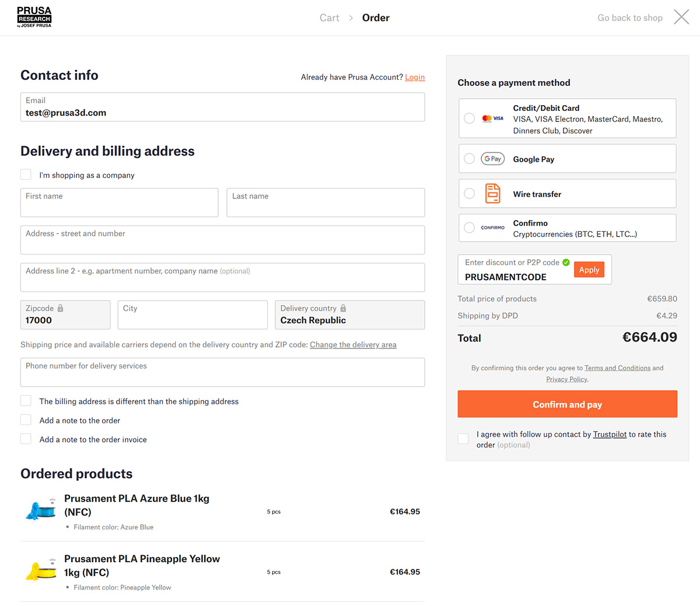This screenshot has height=606, width=700.
Task: Click the Azure Blue filament thumbnail
Action: tap(41, 510)
